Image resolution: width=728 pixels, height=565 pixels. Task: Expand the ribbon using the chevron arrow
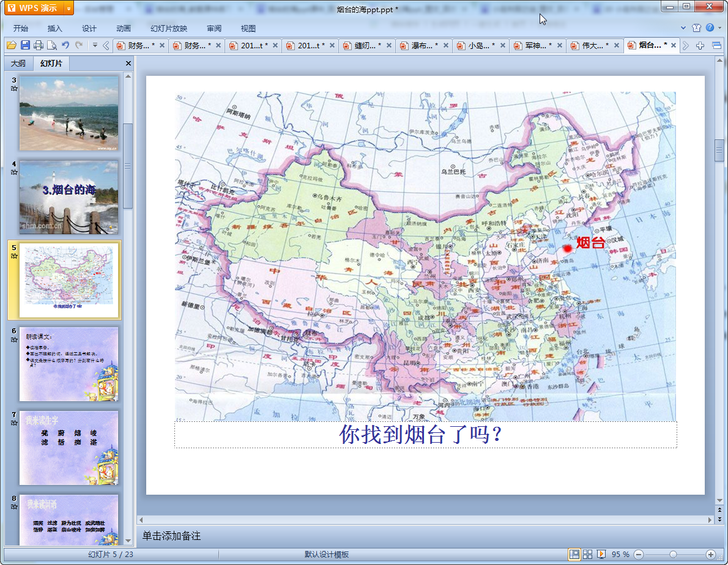683,28
